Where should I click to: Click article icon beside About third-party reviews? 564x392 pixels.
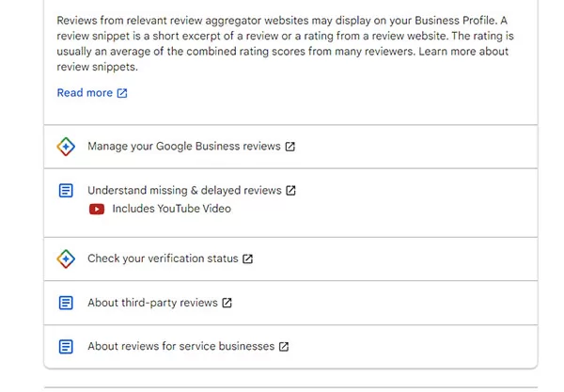point(66,303)
